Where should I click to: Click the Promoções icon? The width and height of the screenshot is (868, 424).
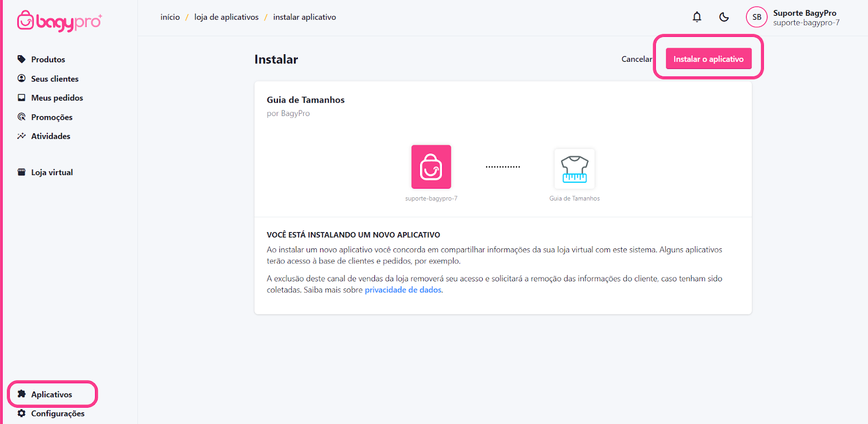click(22, 117)
